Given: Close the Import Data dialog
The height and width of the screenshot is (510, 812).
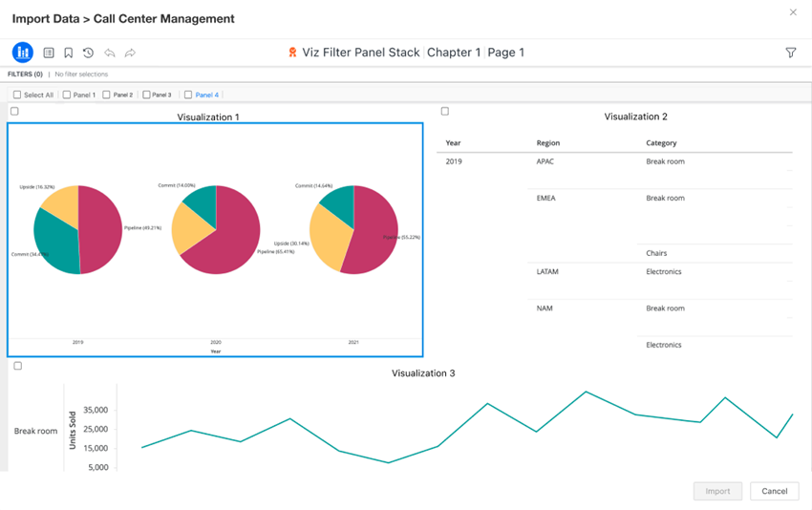Looking at the screenshot, I should click(792, 12).
